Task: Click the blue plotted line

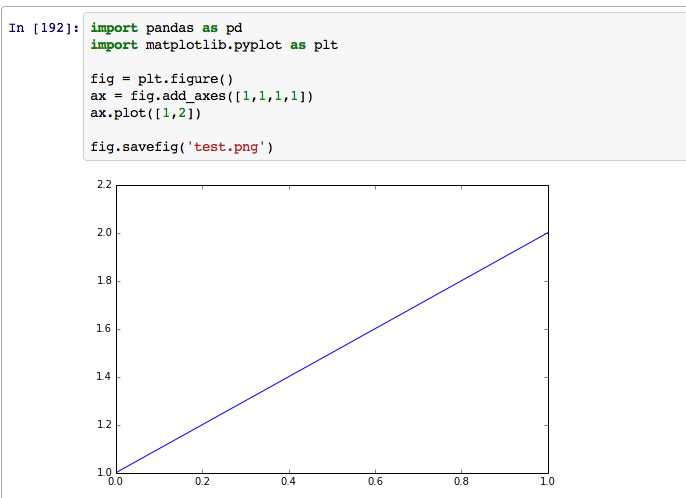Action: pos(332,353)
